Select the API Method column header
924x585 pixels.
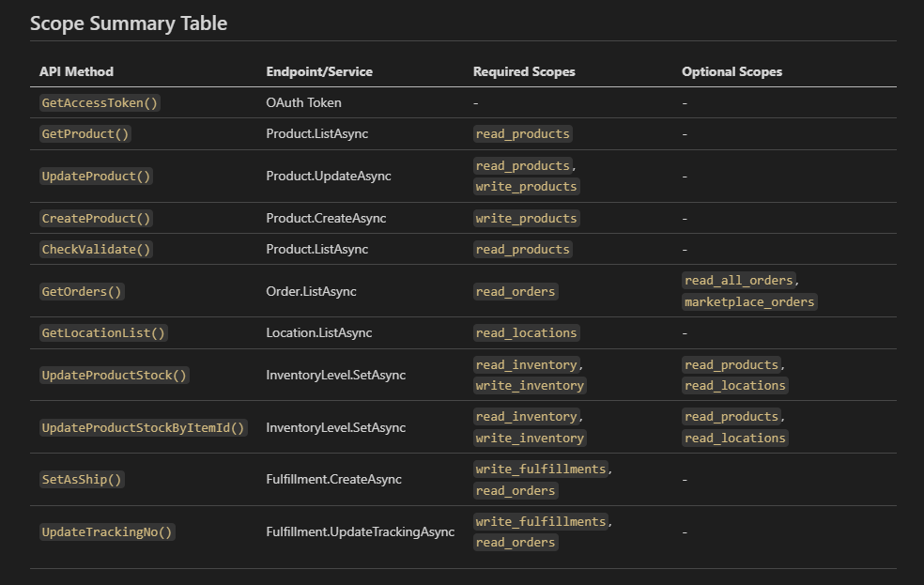point(76,71)
